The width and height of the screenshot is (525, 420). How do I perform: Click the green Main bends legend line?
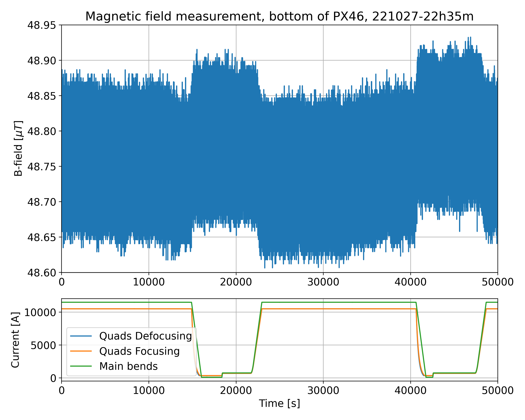click(81, 366)
